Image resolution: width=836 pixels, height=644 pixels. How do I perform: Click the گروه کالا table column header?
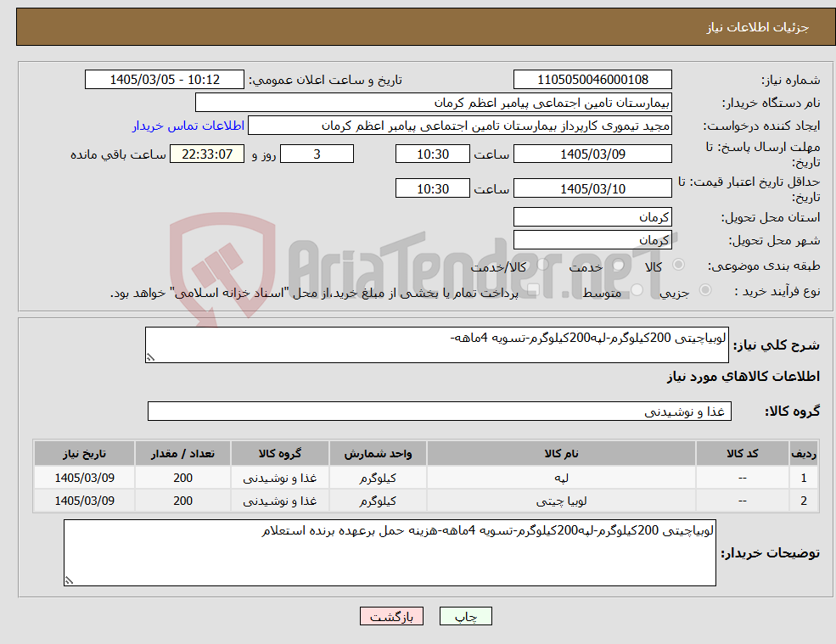click(280, 453)
